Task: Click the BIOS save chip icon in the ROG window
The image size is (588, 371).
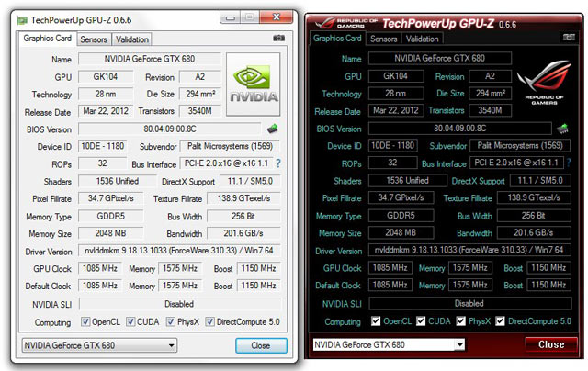Action: [562, 129]
